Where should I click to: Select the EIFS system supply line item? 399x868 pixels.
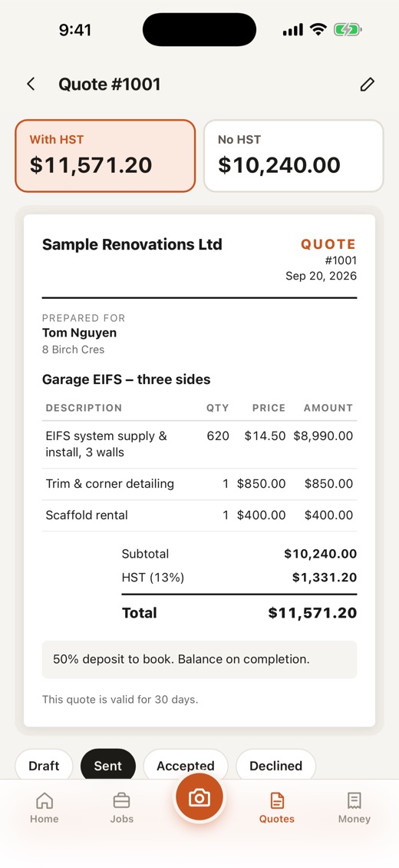point(199,445)
